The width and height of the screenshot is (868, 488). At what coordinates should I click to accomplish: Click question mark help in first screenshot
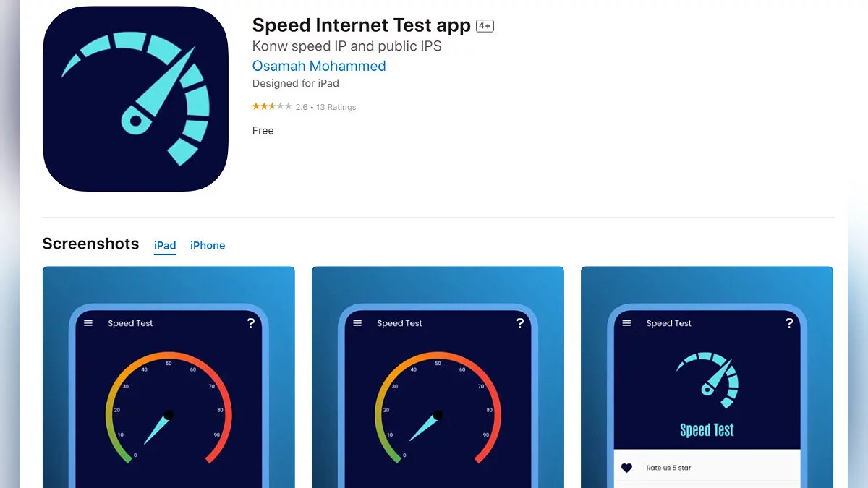coord(251,323)
